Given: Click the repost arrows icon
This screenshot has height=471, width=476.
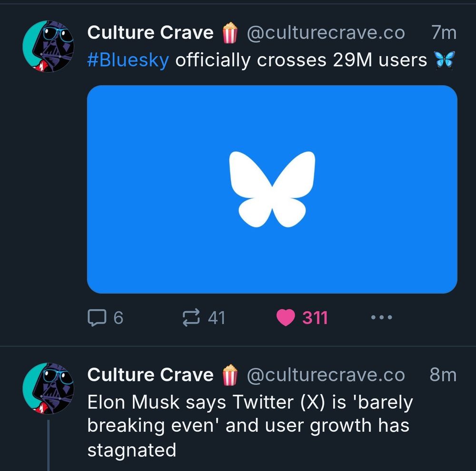Looking at the screenshot, I should coord(191,318).
